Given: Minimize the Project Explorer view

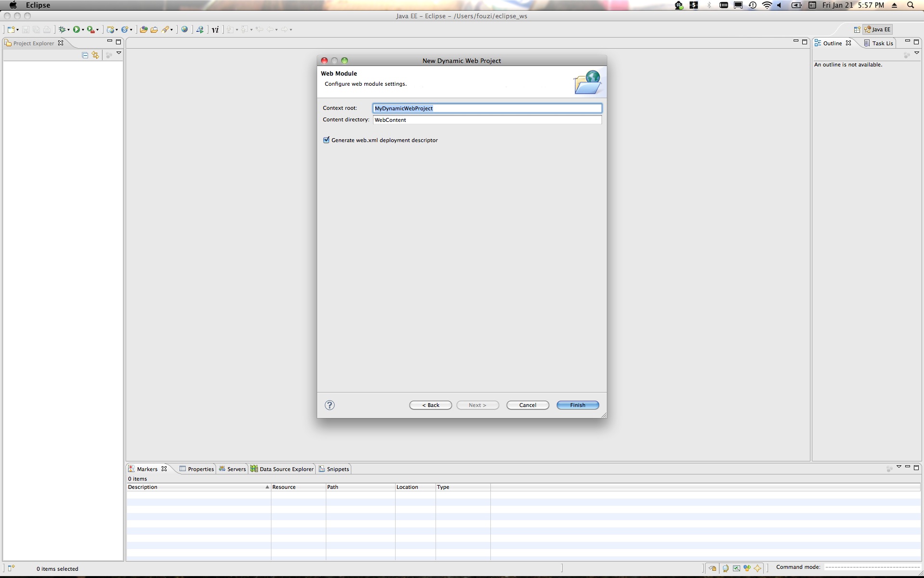Looking at the screenshot, I should [109, 41].
